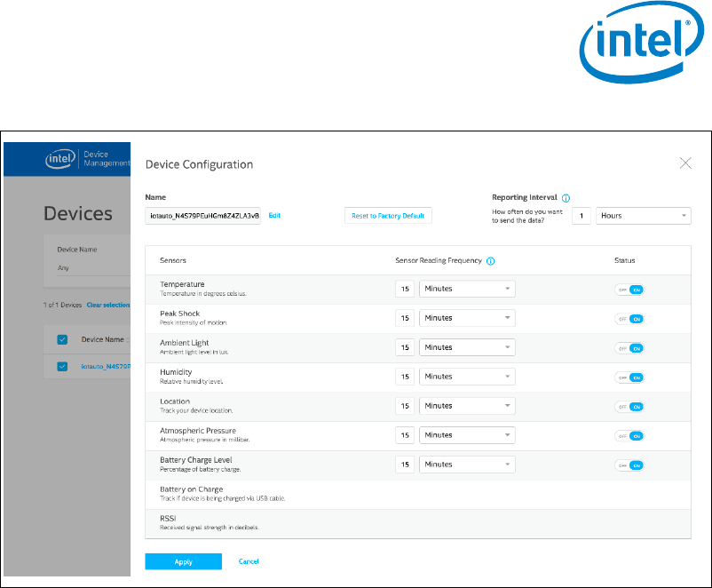Toggle the Temperature sensor status switch
This screenshot has height=588, width=712.
click(629, 289)
